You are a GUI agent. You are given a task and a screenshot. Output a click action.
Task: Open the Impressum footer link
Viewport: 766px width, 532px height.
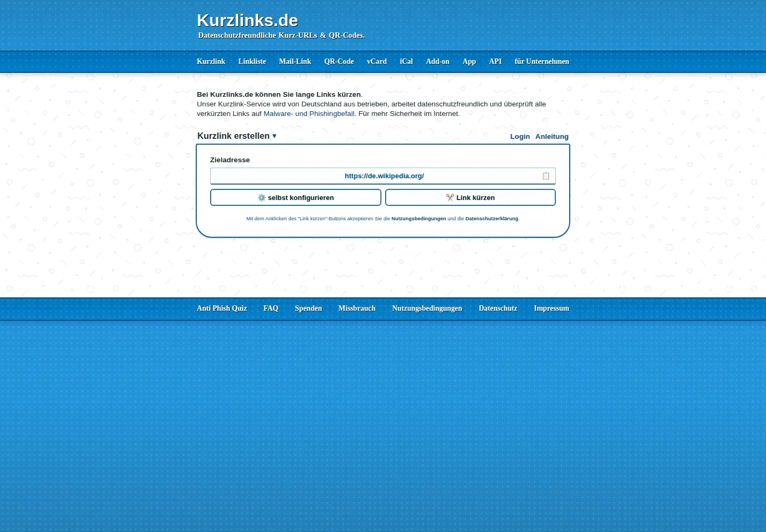552,309
